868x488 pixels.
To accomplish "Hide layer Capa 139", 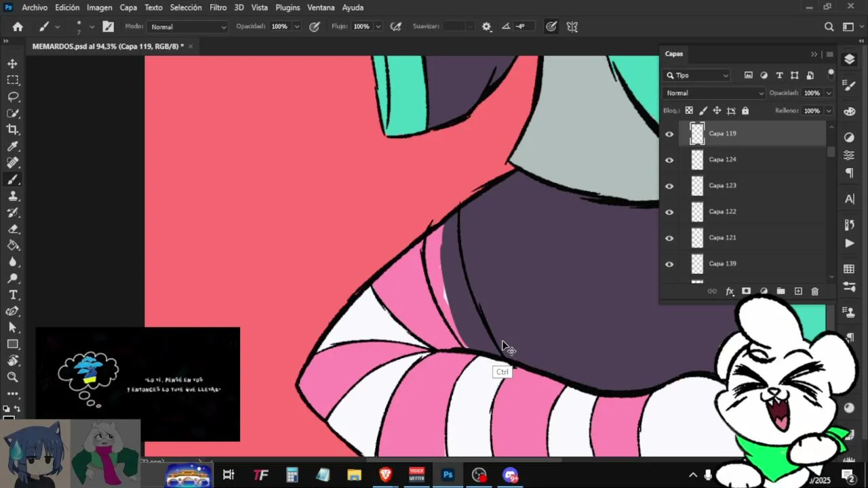I will (x=669, y=264).
